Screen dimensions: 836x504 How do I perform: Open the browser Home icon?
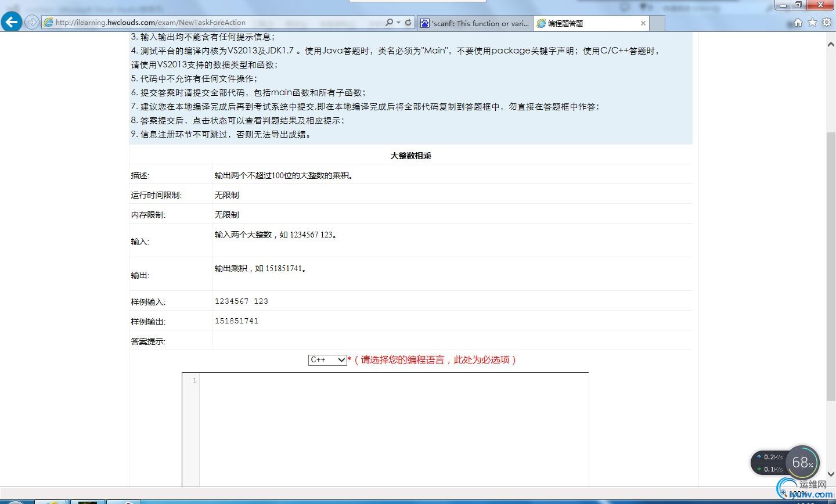(x=798, y=23)
